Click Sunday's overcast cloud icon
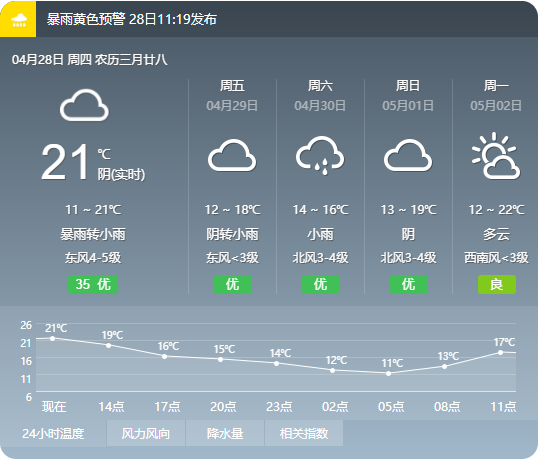Image resolution: width=539 pixels, height=459 pixels. pyautogui.click(x=408, y=155)
